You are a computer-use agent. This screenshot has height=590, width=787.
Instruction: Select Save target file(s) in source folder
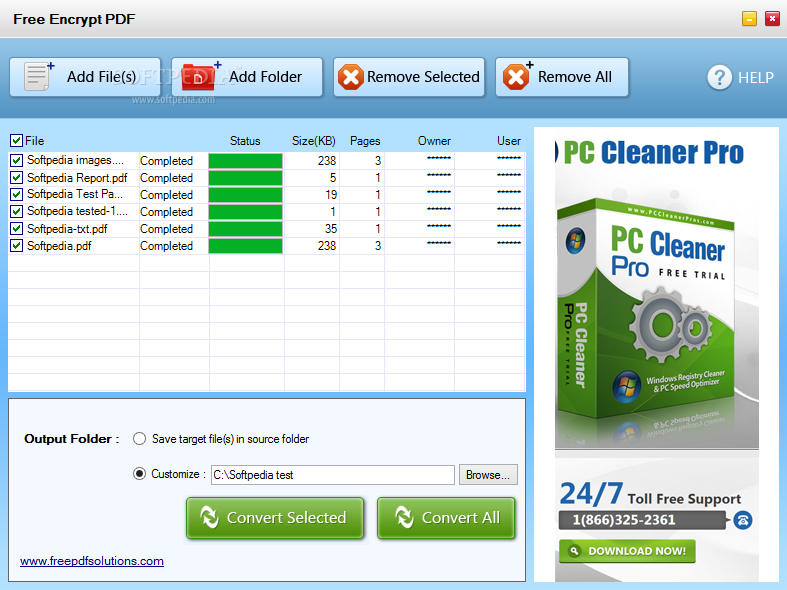[x=139, y=439]
